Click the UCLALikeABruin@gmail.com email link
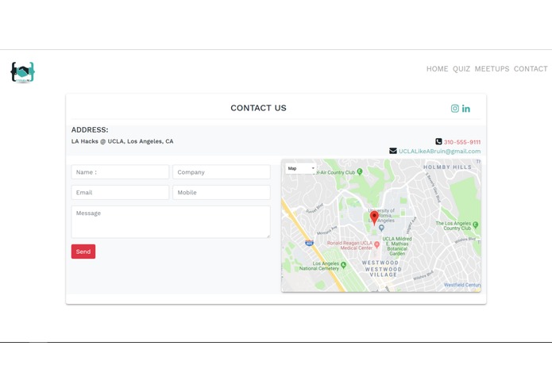 point(439,152)
